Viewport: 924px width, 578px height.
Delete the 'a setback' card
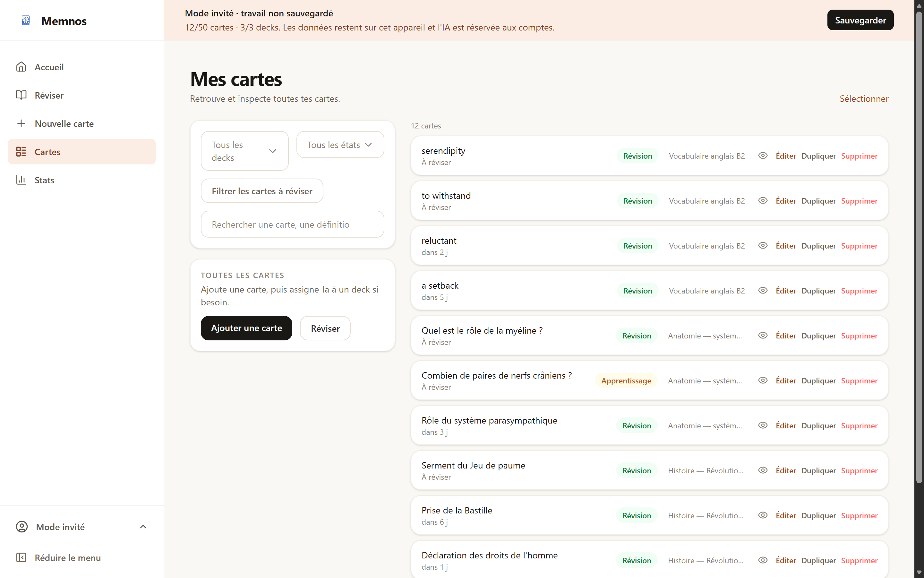pyautogui.click(x=859, y=291)
